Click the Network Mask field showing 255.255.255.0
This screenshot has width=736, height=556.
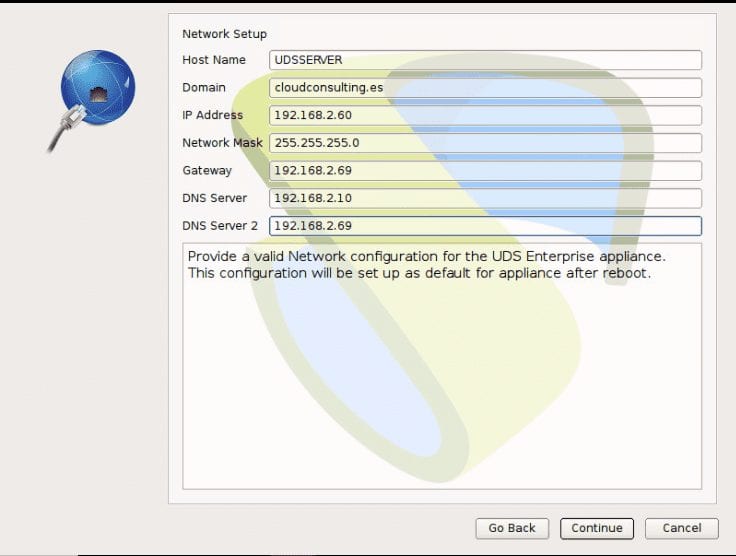485,143
